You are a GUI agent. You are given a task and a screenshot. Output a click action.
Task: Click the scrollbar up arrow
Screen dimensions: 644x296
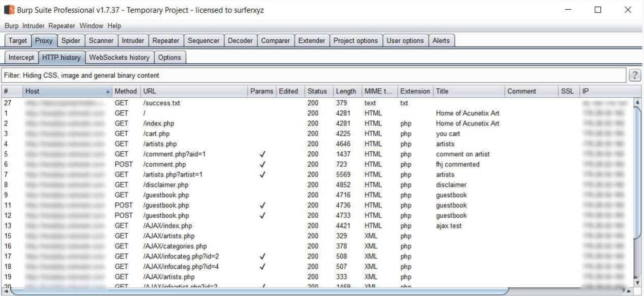[638, 101]
